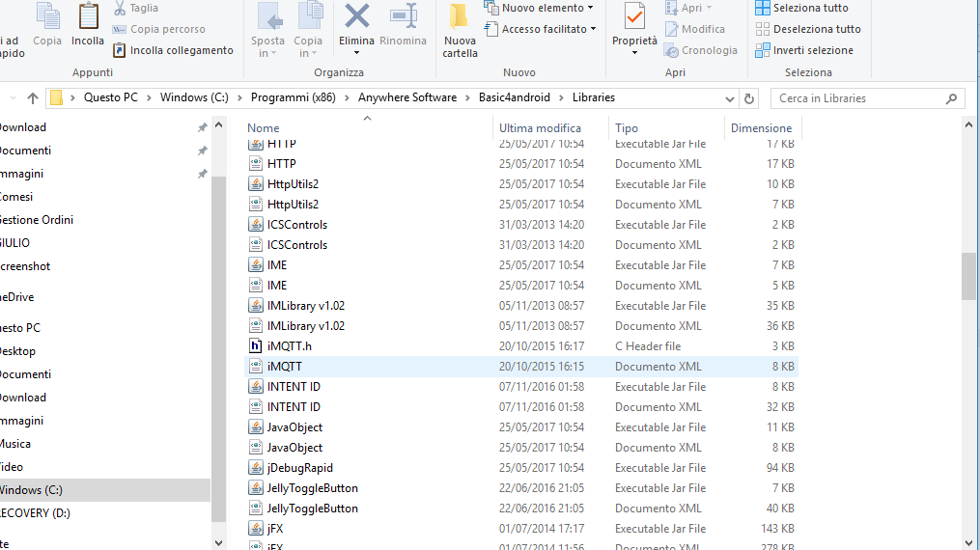
Task: Sort by Tipo column header
Action: click(627, 128)
